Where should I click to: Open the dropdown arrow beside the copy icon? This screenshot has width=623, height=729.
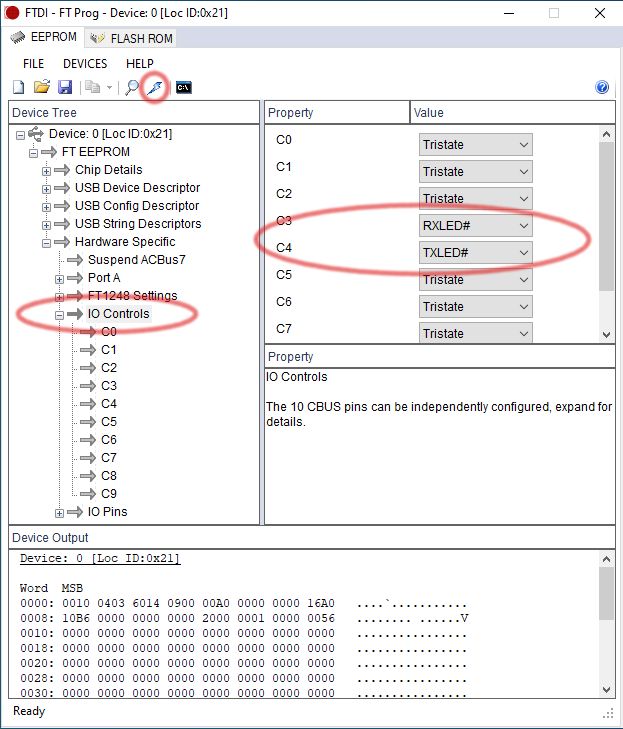pyautogui.click(x=109, y=87)
